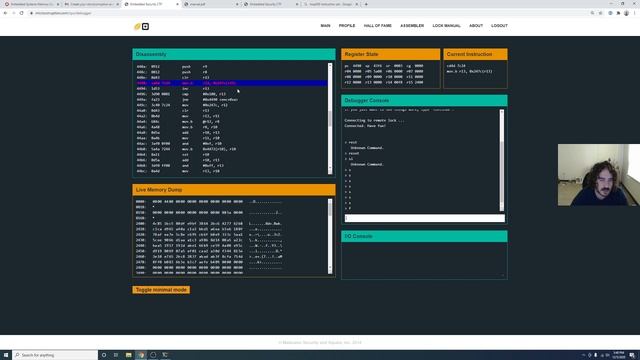Open the notification center icon
The image size is (640, 360).
632,355
